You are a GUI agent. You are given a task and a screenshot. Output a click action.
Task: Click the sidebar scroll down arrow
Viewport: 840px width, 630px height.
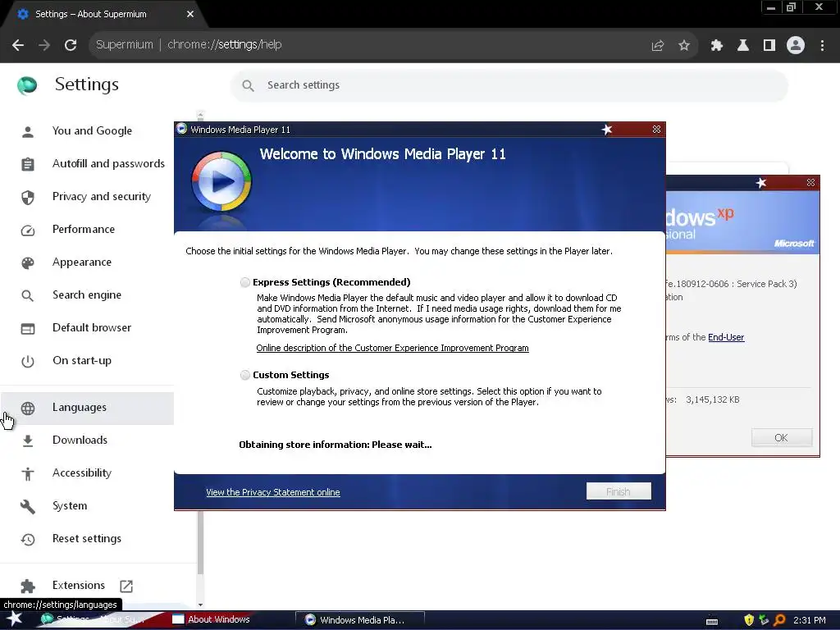point(200,605)
